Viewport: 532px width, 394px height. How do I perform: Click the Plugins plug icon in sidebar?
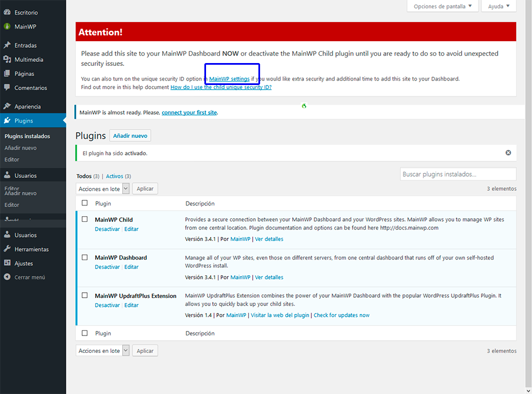7,120
